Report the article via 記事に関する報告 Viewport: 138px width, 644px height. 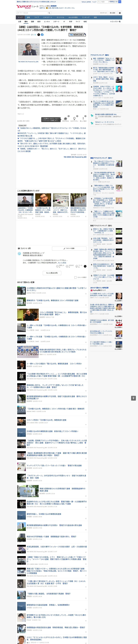[24, 121]
